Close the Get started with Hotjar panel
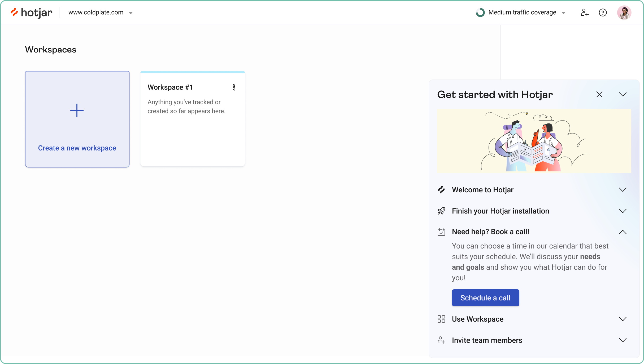The height and width of the screenshot is (364, 644). pyautogui.click(x=599, y=94)
